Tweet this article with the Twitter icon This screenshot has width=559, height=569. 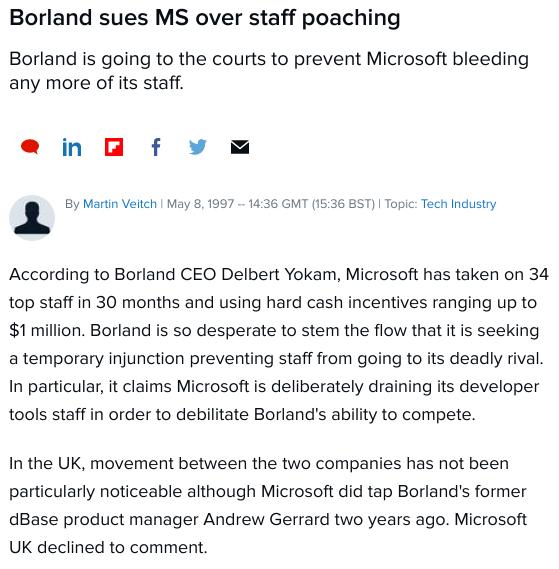coord(198,147)
